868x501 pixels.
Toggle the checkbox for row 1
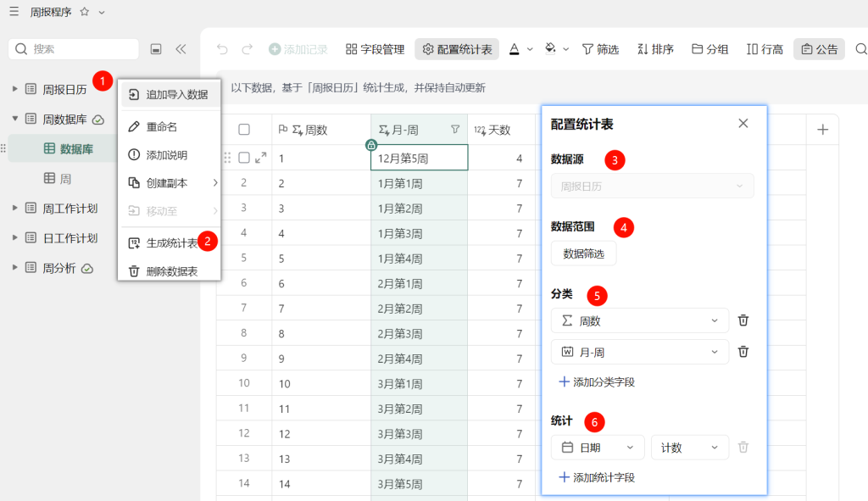(x=244, y=158)
